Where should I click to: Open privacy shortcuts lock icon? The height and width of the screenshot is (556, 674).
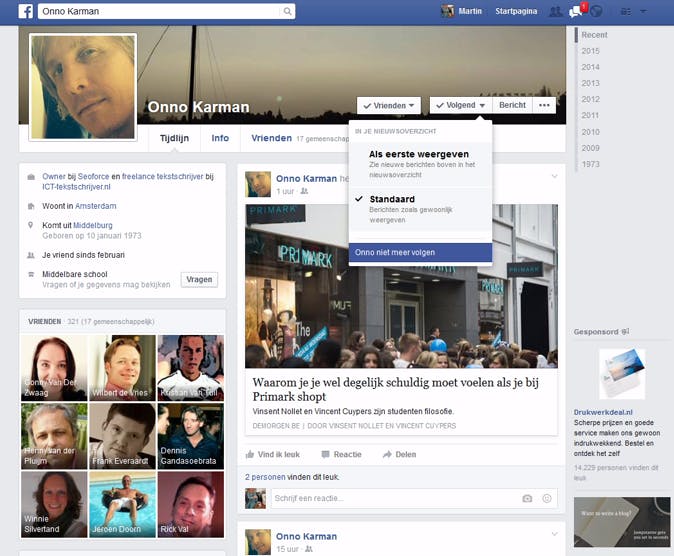(626, 12)
